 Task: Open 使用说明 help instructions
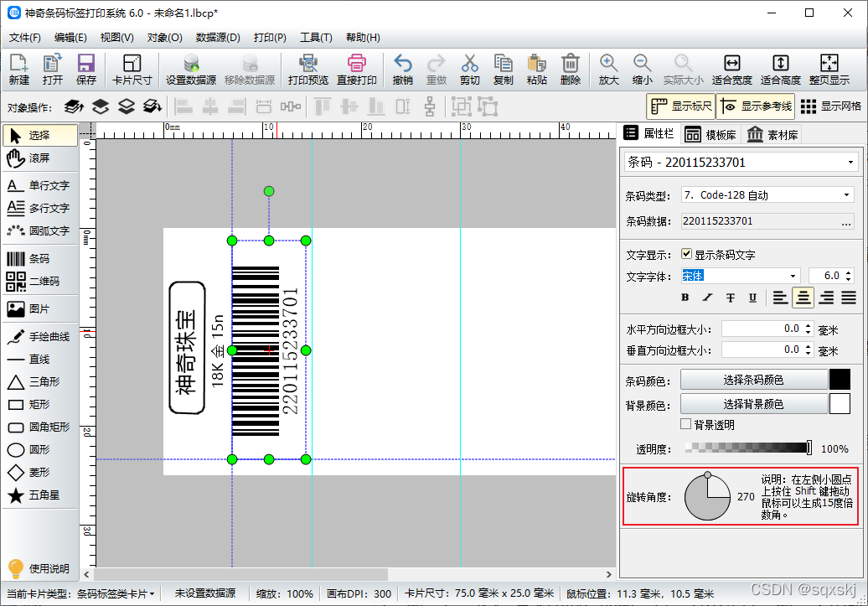[40, 569]
